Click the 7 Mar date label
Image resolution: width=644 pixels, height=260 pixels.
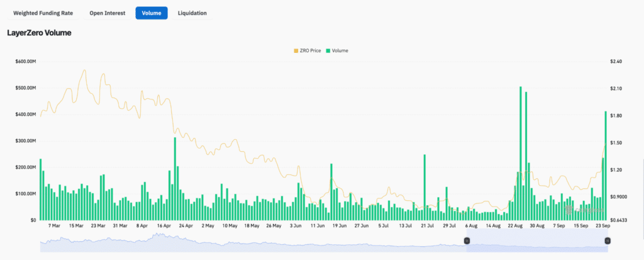[54, 226]
